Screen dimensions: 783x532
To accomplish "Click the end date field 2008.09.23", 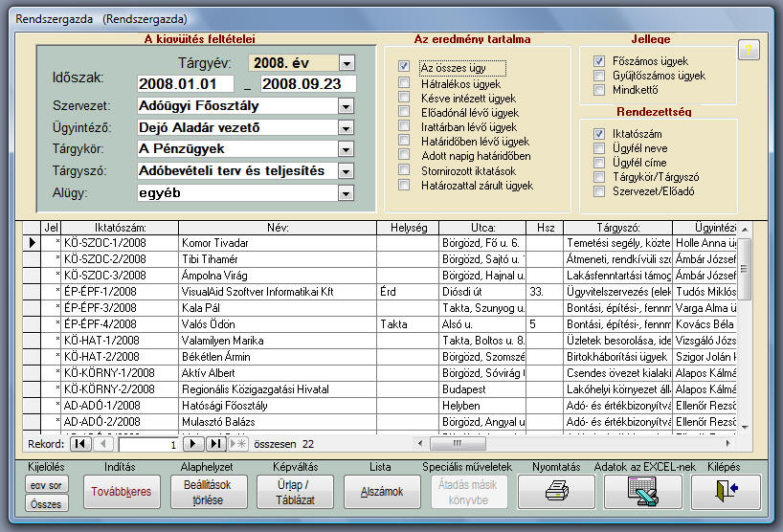I will click(x=308, y=84).
